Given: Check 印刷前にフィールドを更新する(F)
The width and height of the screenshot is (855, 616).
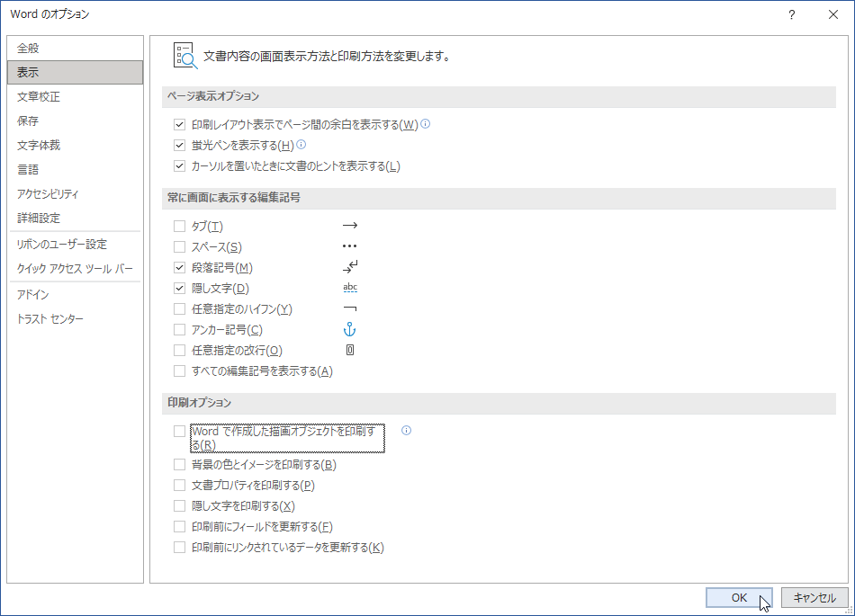Looking at the screenshot, I should click(x=179, y=527).
